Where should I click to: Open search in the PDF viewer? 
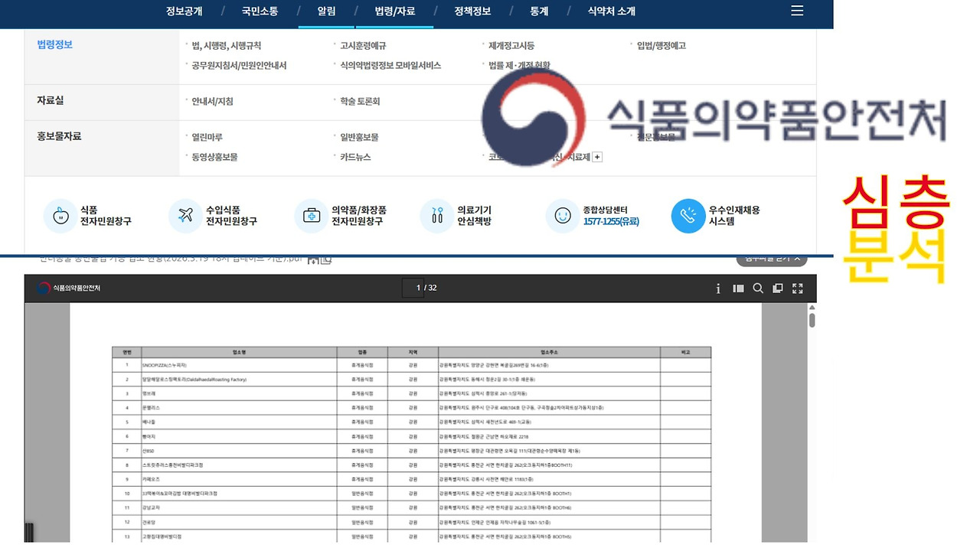pyautogui.click(x=757, y=289)
